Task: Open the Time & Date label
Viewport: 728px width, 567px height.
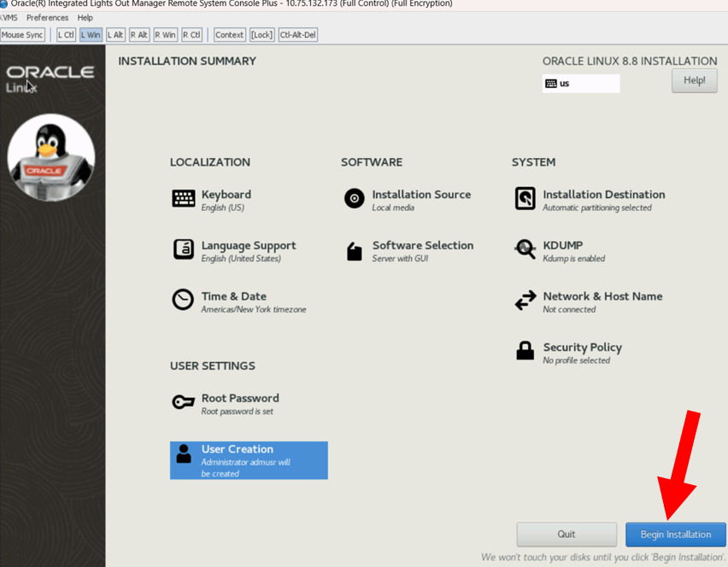Action: coord(233,296)
